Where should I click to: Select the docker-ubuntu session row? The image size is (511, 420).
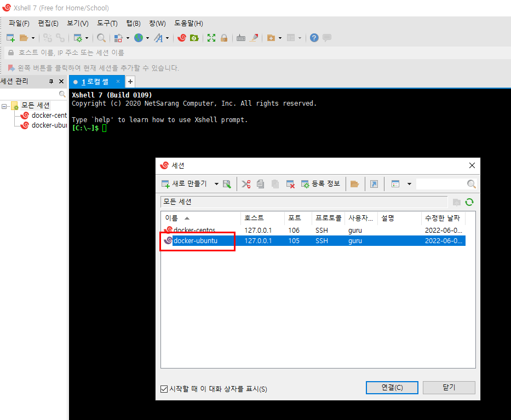coord(313,241)
